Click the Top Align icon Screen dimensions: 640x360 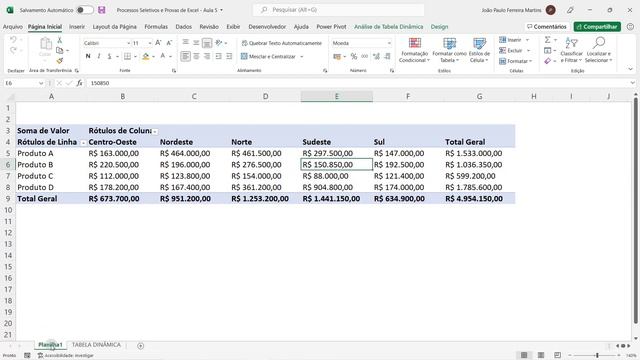pos(185,42)
